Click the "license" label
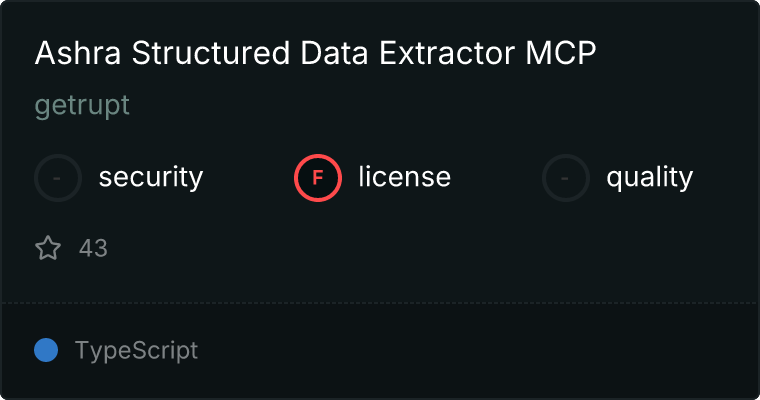 [x=404, y=178]
